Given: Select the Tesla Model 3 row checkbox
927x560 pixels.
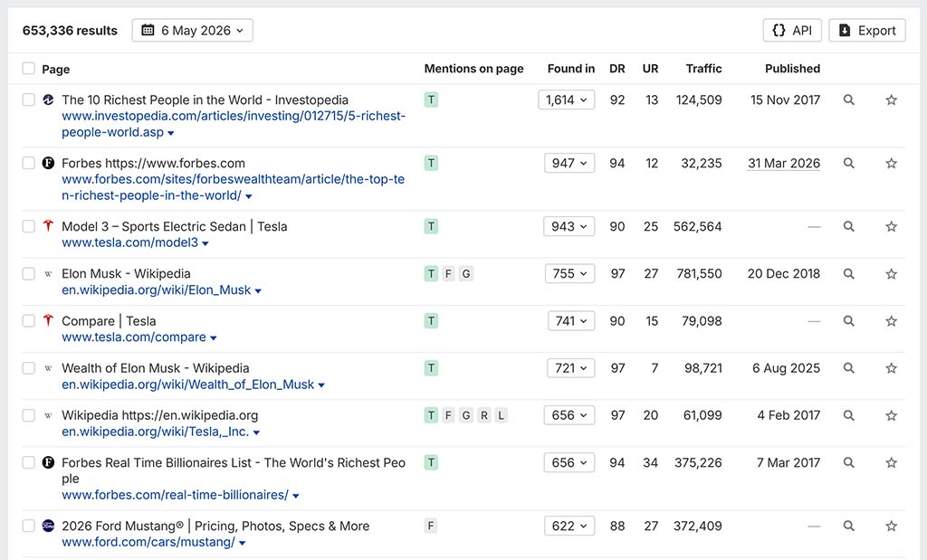Looking at the screenshot, I should click(28, 226).
